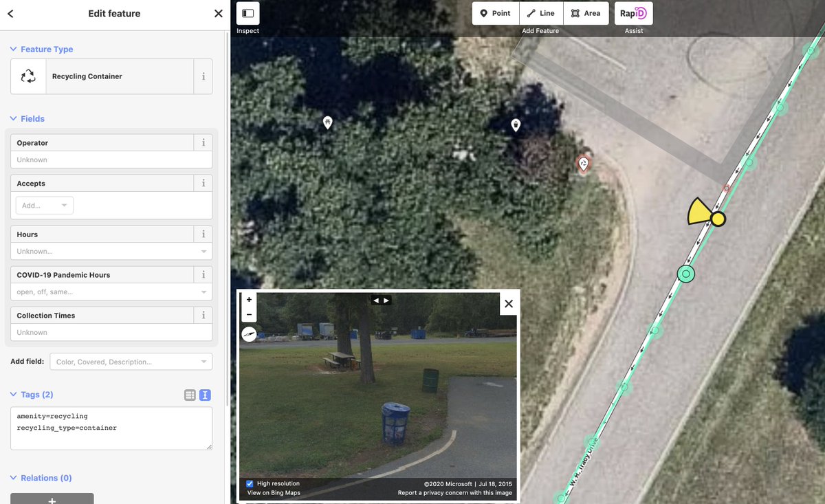Open the Accepts 'Add...' dropdown
This screenshot has width=825, height=504.
coord(44,205)
